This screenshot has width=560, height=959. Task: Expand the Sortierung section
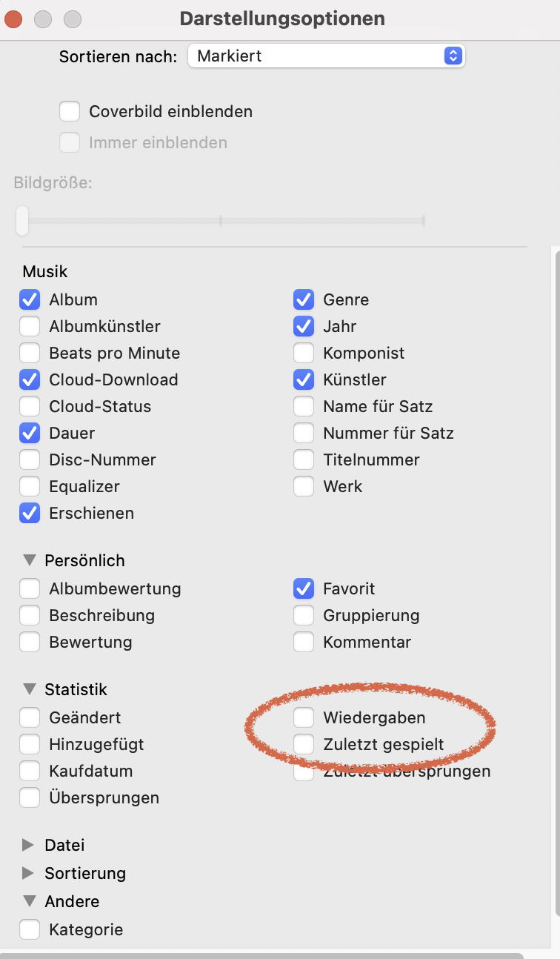pyautogui.click(x=29, y=873)
